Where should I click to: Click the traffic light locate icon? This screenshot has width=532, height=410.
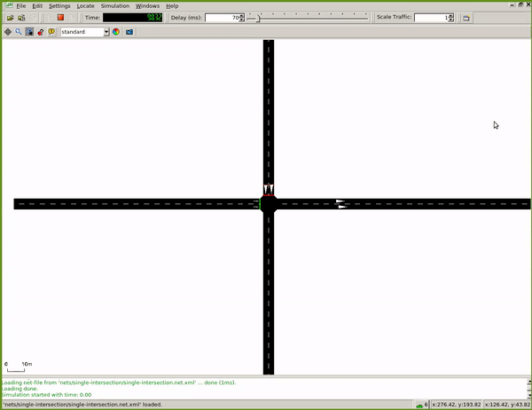point(41,32)
